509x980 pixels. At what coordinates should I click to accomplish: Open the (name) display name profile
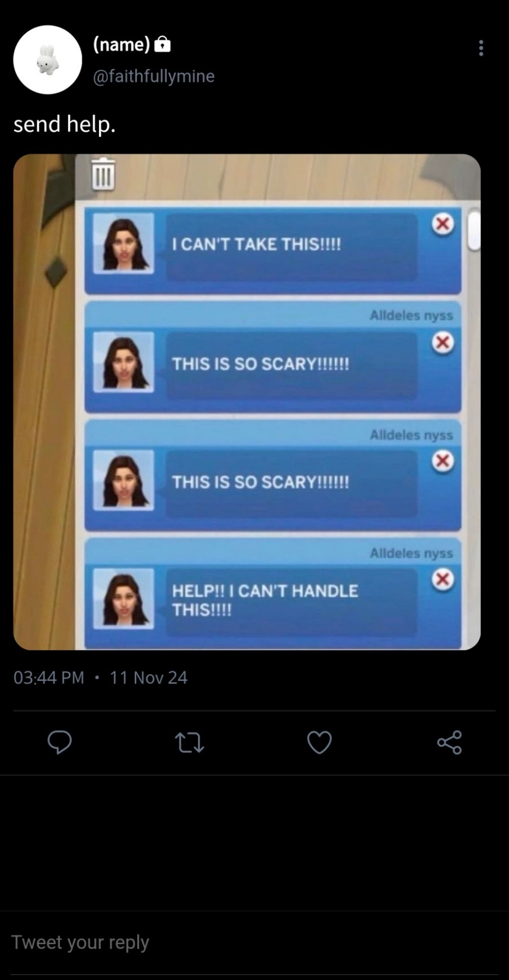tap(121, 45)
